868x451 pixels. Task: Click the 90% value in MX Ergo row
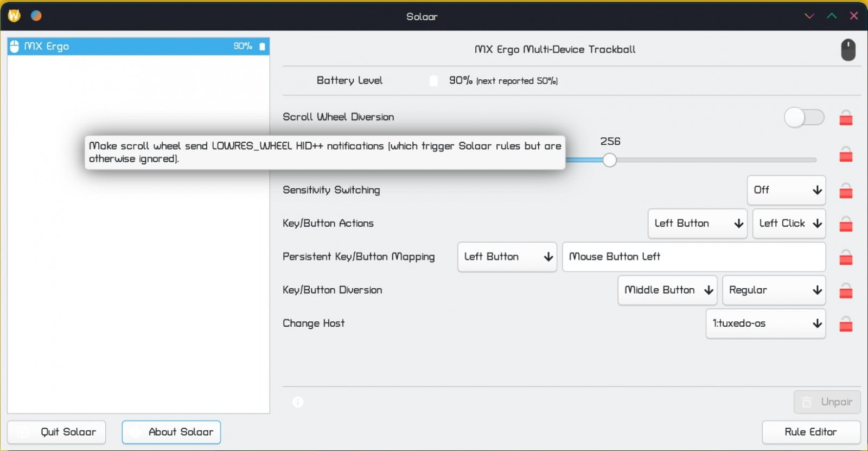point(243,47)
